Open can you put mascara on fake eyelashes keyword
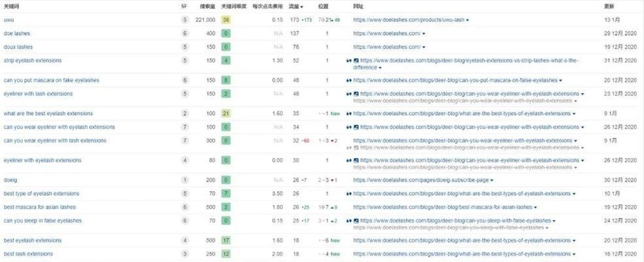 pos(52,80)
